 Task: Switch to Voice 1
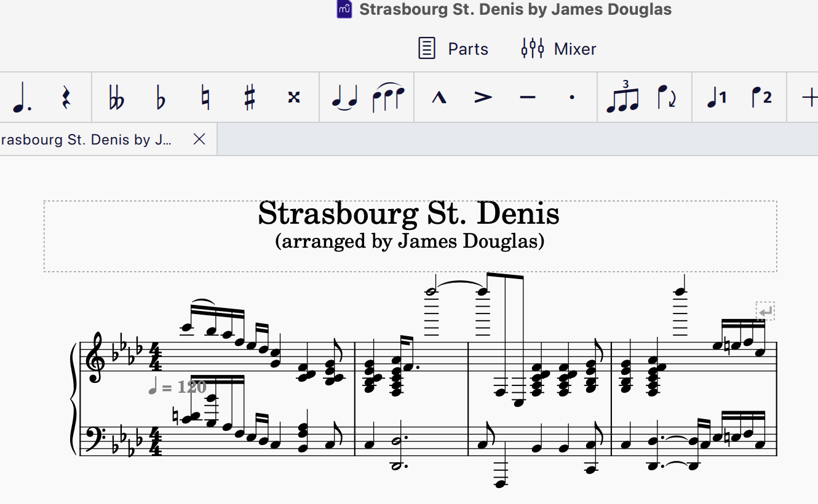[717, 97]
